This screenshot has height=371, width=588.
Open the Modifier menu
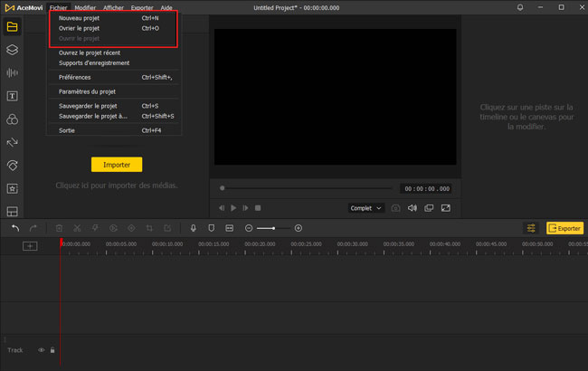click(x=85, y=7)
